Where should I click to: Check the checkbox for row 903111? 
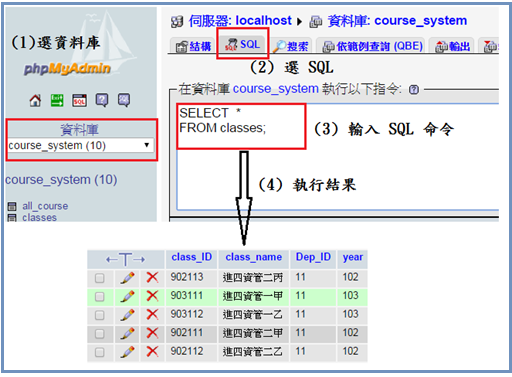pos(99,297)
